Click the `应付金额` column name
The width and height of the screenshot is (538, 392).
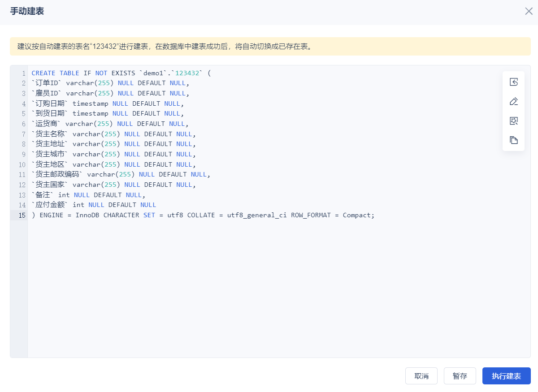(50, 205)
